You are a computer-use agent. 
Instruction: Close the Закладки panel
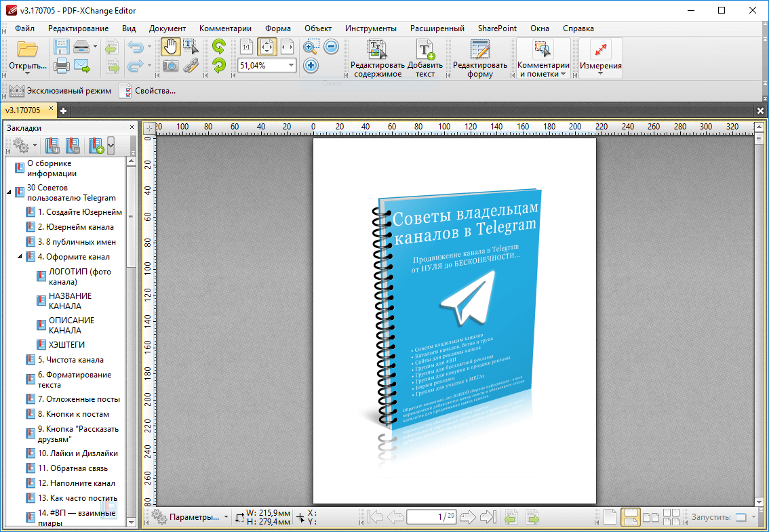132,127
